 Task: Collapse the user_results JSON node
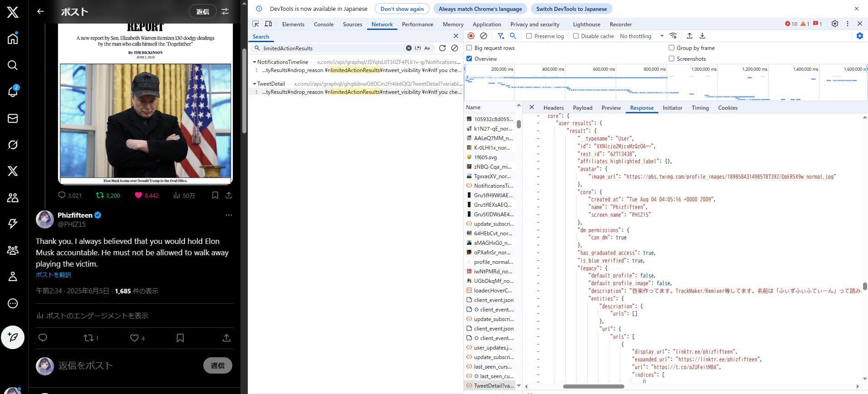[x=538, y=123]
